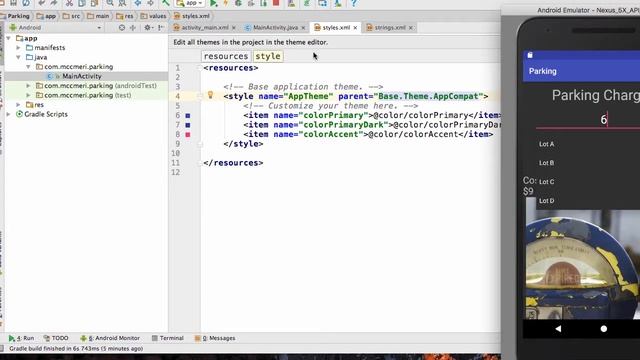Fold the style block on line 4
This screenshot has width=640, height=360.
click(x=200, y=96)
